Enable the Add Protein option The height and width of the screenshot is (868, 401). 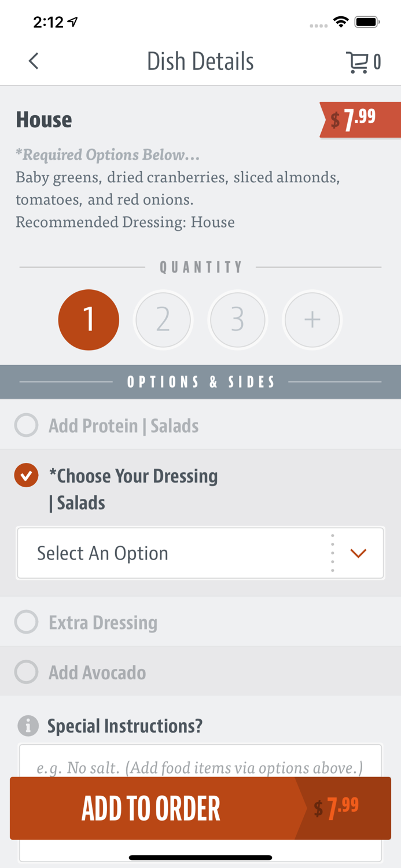(27, 425)
